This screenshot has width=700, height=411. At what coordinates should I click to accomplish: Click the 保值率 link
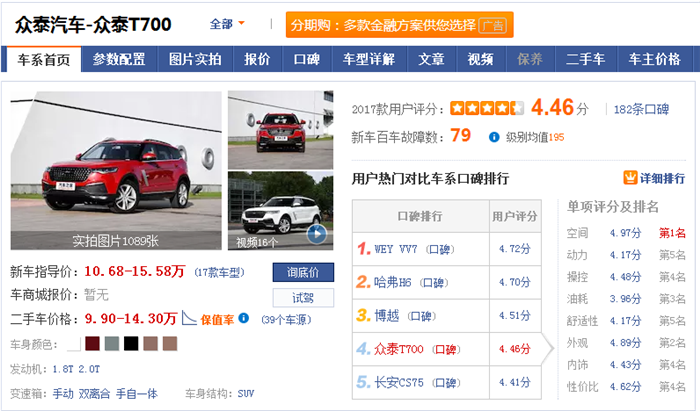(217, 320)
